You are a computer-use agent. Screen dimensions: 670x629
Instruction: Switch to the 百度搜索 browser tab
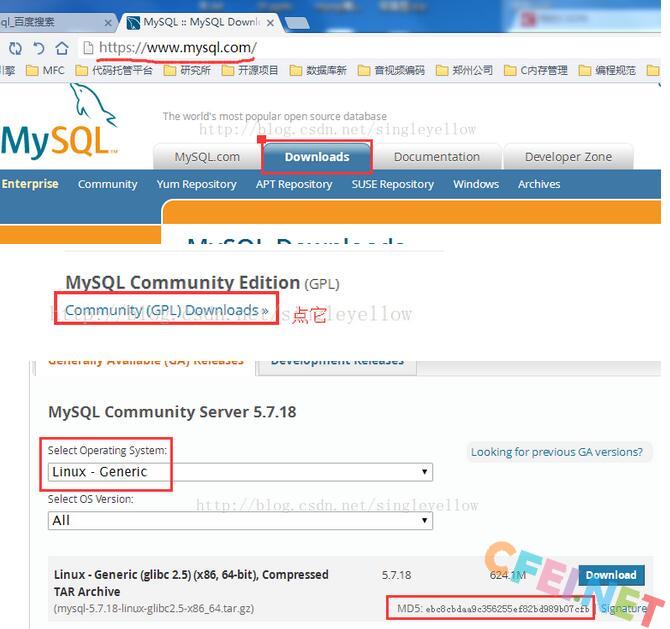56,22
